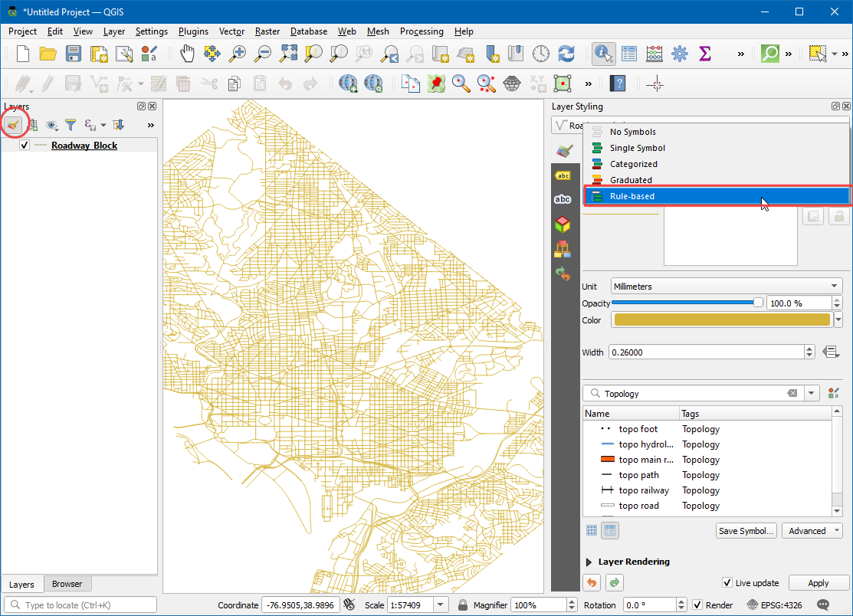Toggle the Render checkbox in status bar
Screen dimensions: 853x616
697,605
